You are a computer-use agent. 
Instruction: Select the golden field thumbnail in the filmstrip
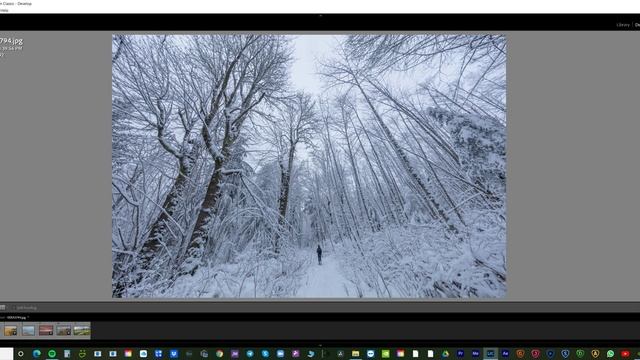[10, 330]
